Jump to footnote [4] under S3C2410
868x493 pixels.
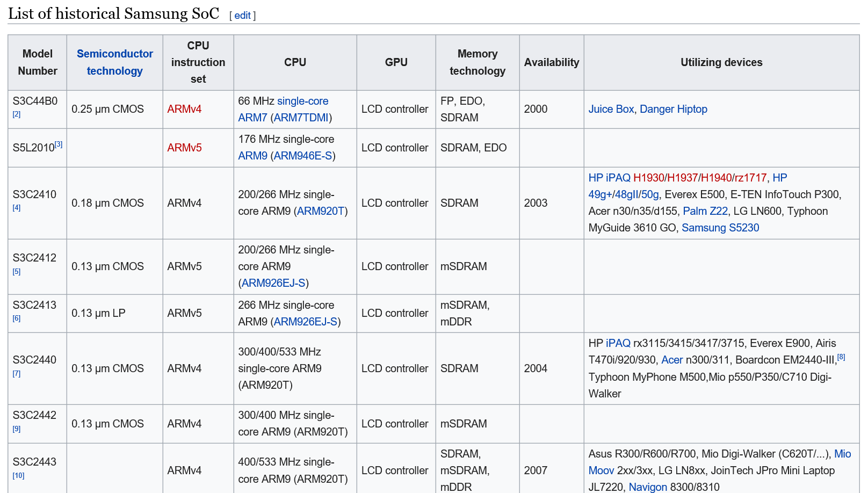coord(17,208)
